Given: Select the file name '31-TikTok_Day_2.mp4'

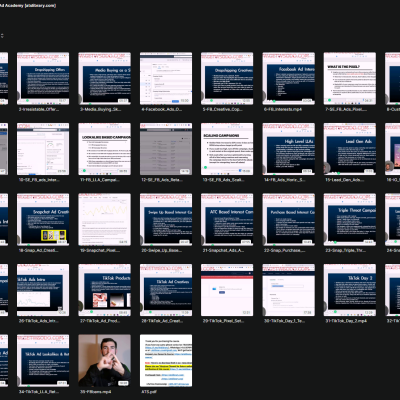Looking at the screenshot, I should click(x=346, y=321).
